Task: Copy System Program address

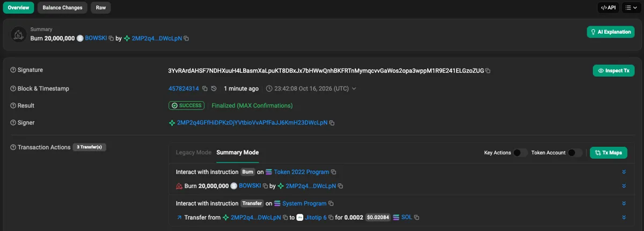Action: (331, 204)
